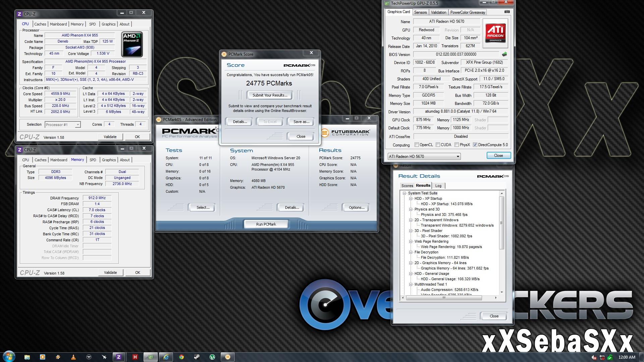Image resolution: width=644 pixels, height=362 pixels.
Task: Click the ATI Radeon logo in GPU-Z
Action: [495, 33]
